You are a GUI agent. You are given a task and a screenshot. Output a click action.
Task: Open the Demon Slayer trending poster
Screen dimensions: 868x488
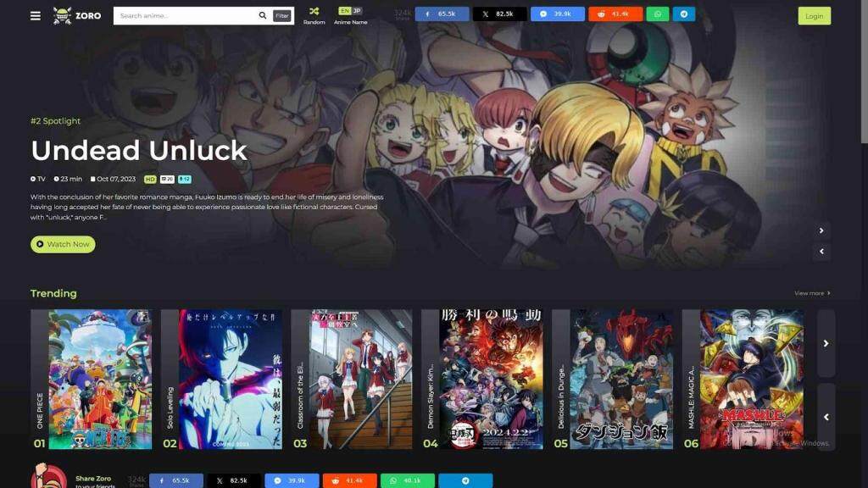(x=491, y=379)
